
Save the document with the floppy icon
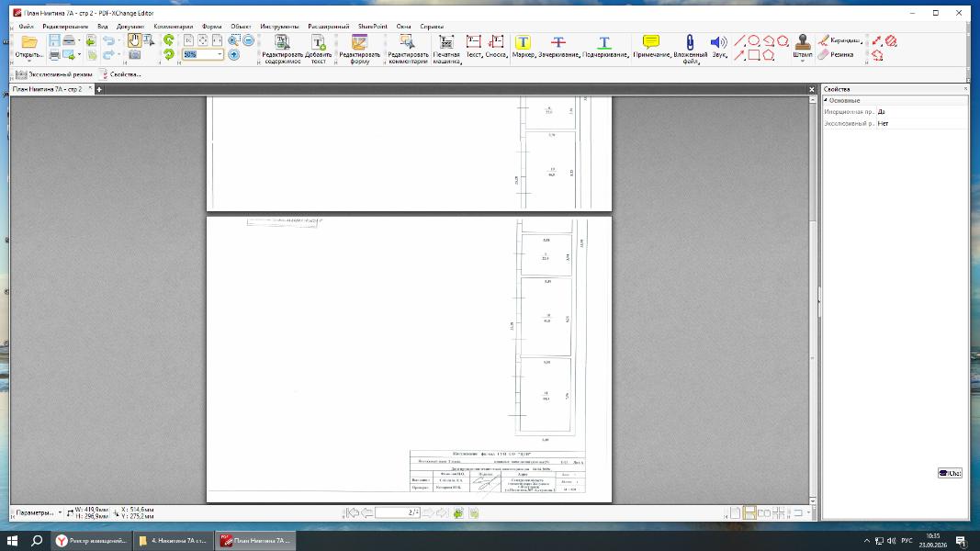54,40
